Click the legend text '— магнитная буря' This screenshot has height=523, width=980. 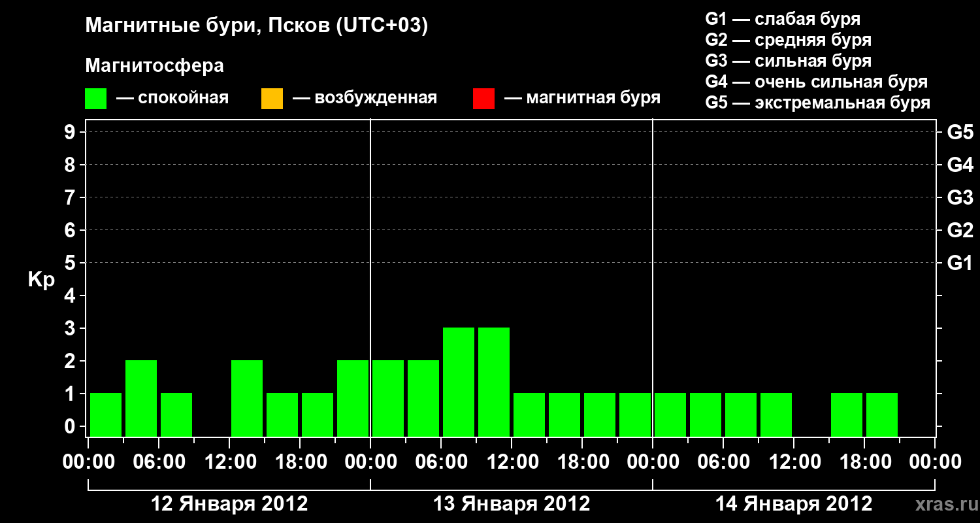pyautogui.click(x=582, y=98)
